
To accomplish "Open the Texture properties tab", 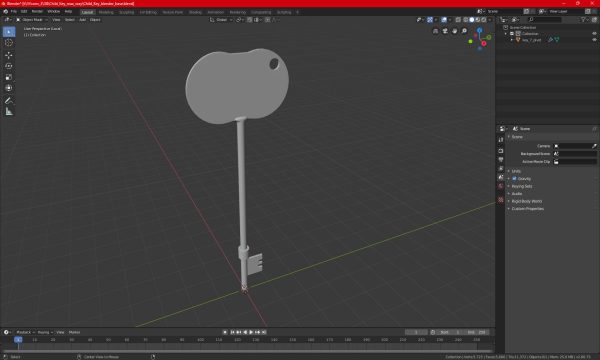I will pyautogui.click(x=501, y=200).
